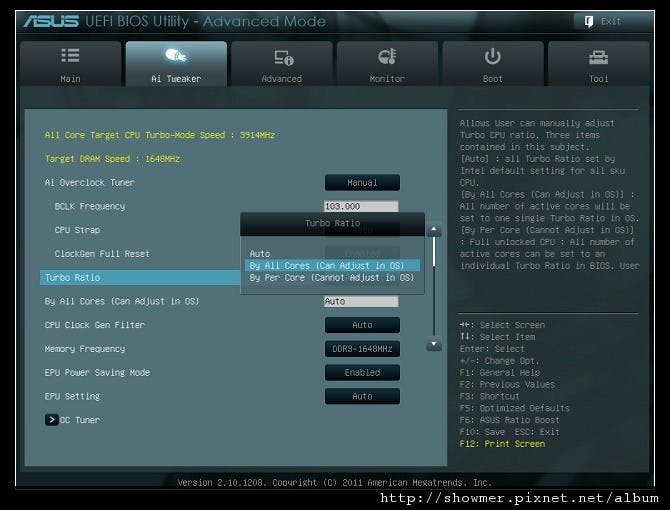This screenshot has width=670, height=510.
Task: Click the Ai Tweaker tab icon
Action: (x=176, y=56)
